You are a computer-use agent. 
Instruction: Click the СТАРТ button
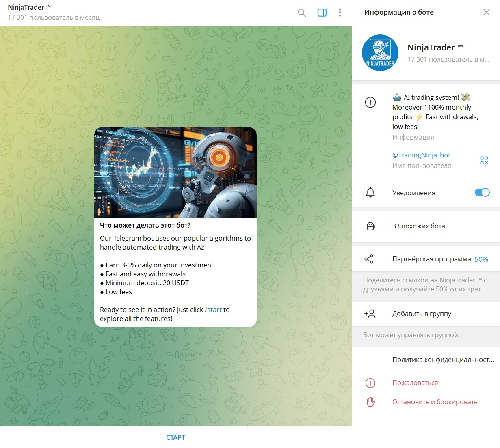(175, 437)
